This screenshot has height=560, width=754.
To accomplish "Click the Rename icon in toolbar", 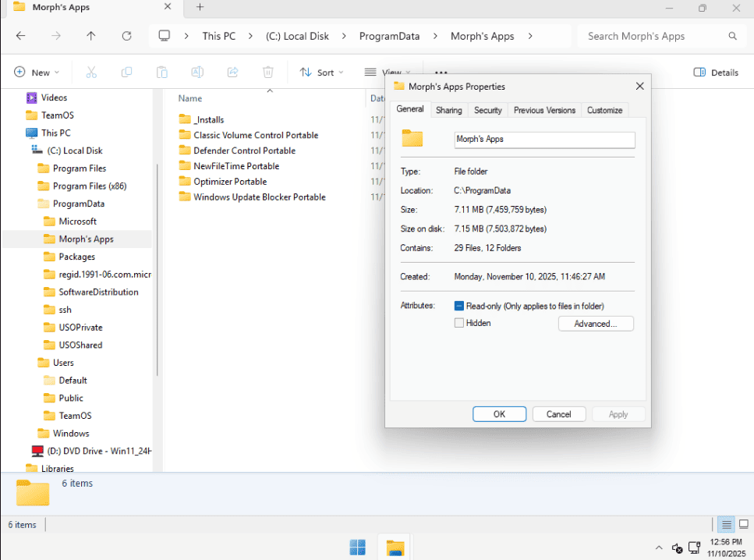I will [197, 73].
